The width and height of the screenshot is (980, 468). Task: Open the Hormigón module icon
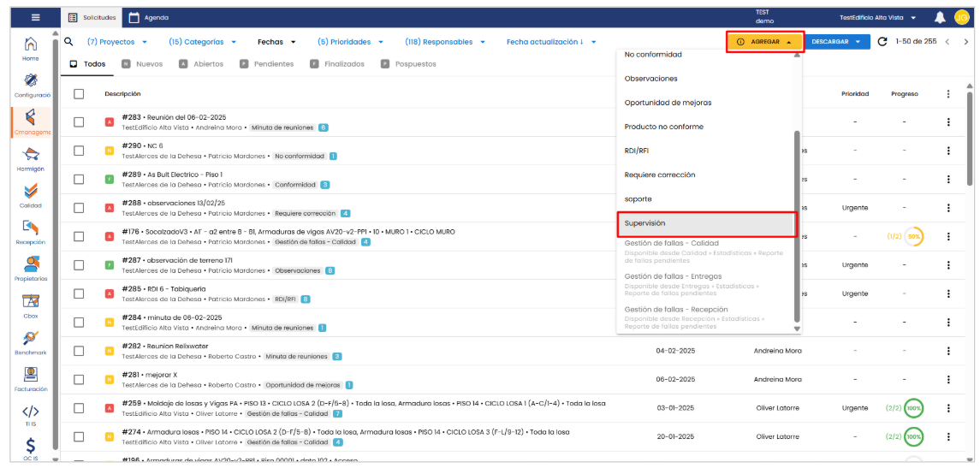(31, 157)
